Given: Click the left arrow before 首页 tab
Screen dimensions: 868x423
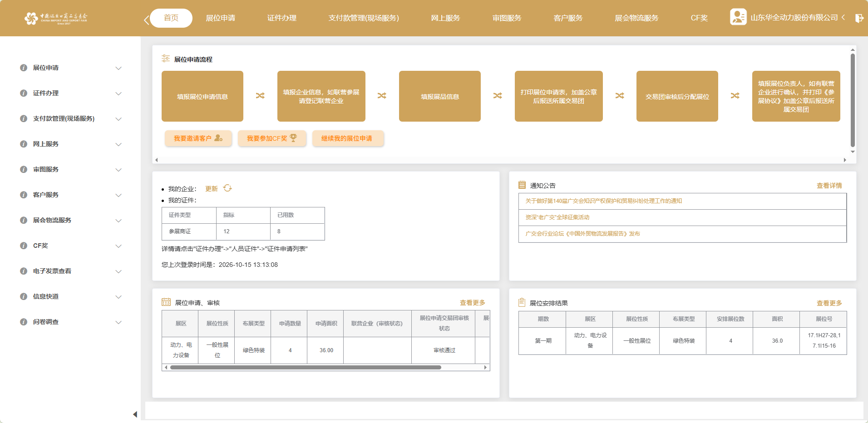Looking at the screenshot, I should click(146, 20).
